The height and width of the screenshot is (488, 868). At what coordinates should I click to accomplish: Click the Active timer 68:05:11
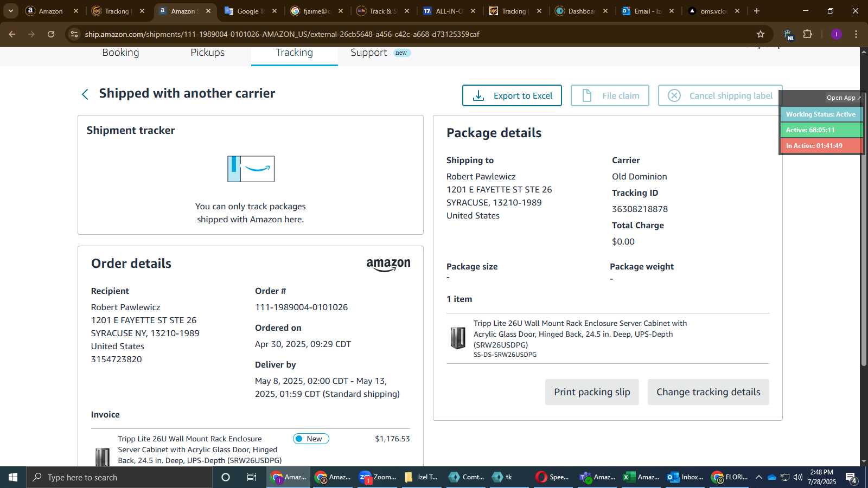(821, 130)
